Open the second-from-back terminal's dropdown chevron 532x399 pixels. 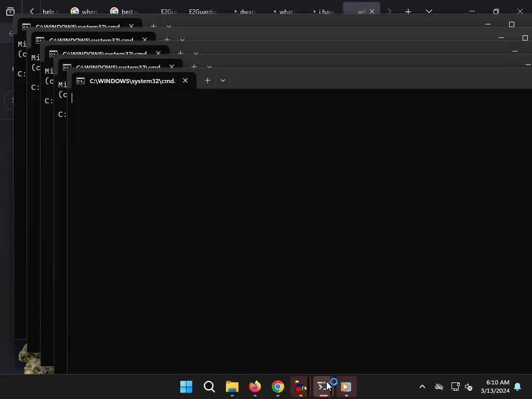click(x=182, y=39)
